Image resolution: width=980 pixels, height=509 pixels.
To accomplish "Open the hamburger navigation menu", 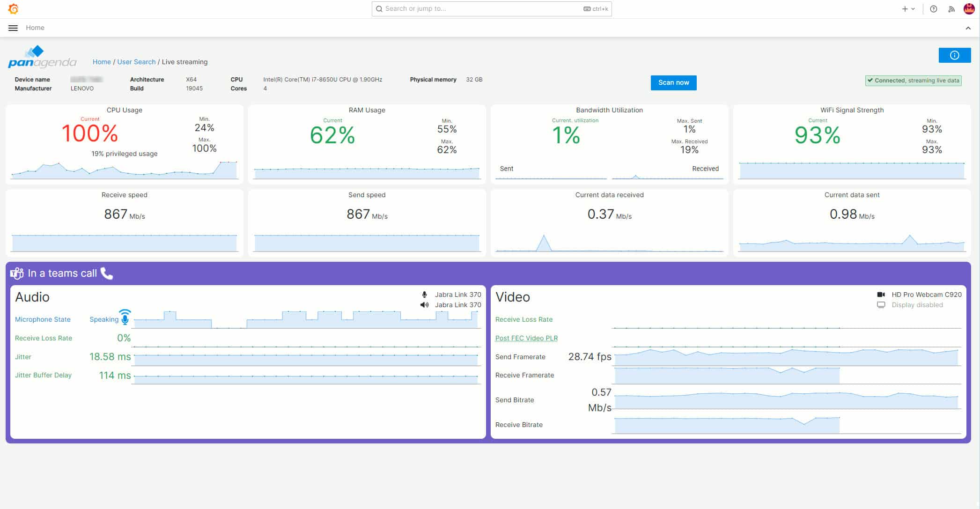I will (13, 28).
